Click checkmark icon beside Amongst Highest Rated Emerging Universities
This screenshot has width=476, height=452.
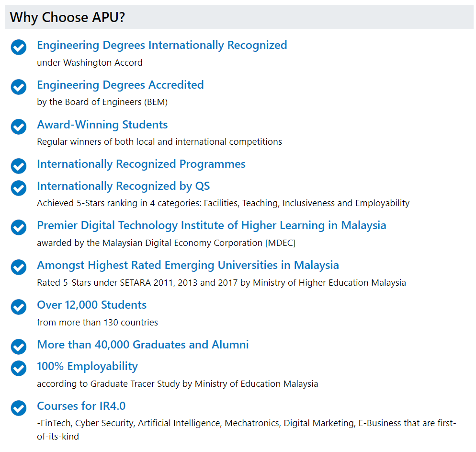[x=19, y=267]
